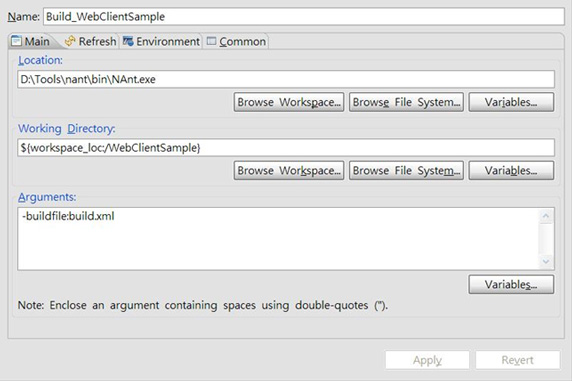
Task: Open Variables for the Location field
Action: tap(511, 102)
